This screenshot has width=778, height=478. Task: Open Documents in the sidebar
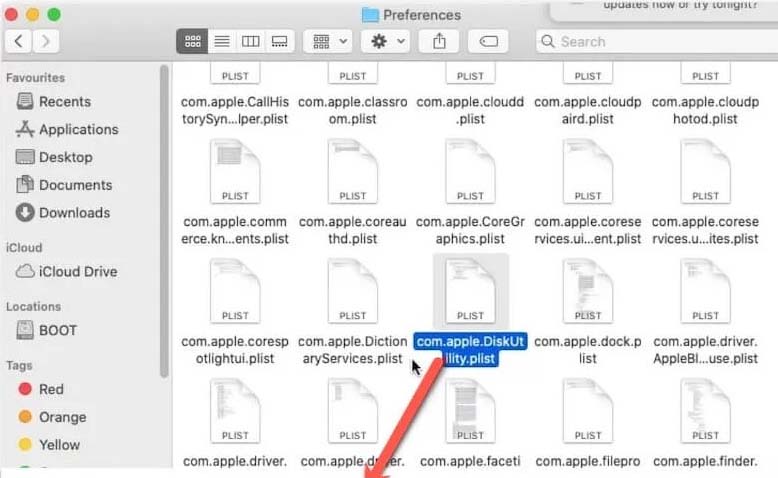click(64, 185)
